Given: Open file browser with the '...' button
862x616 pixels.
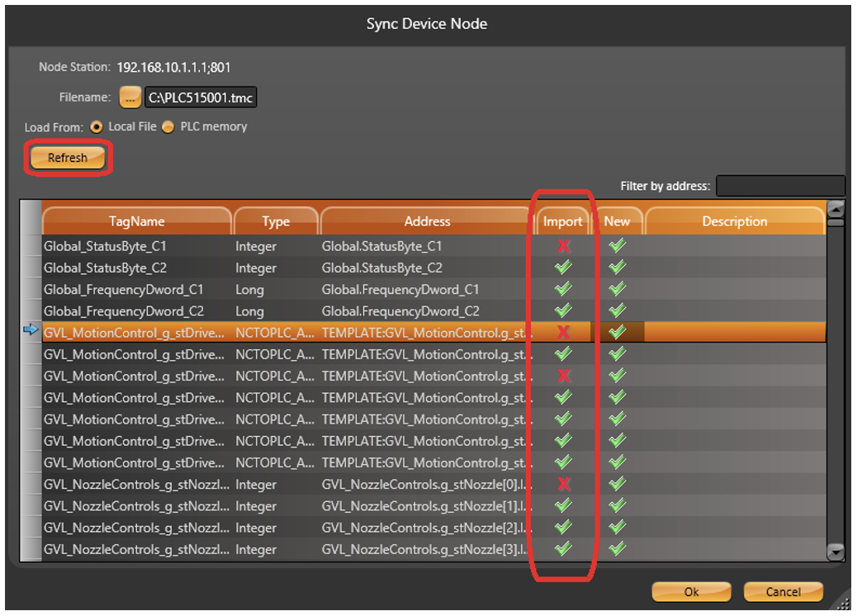Looking at the screenshot, I should [130, 97].
